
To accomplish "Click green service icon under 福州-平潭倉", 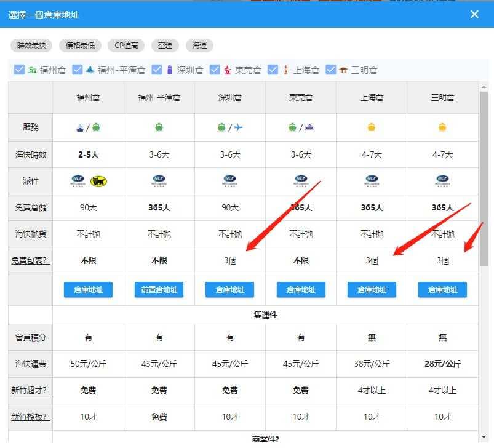I will click(x=159, y=127).
